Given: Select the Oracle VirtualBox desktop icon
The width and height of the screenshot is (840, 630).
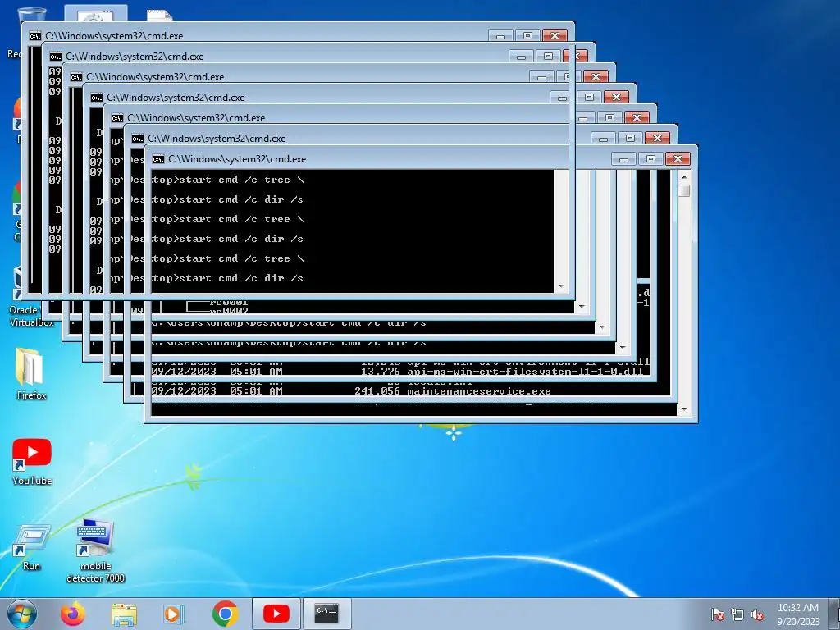Looking at the screenshot, I should coord(32,316).
